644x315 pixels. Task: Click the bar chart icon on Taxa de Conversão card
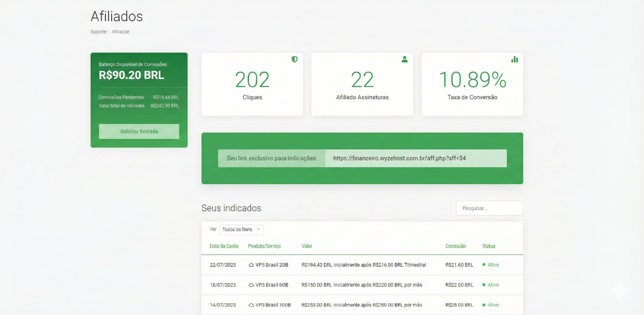pyautogui.click(x=514, y=59)
